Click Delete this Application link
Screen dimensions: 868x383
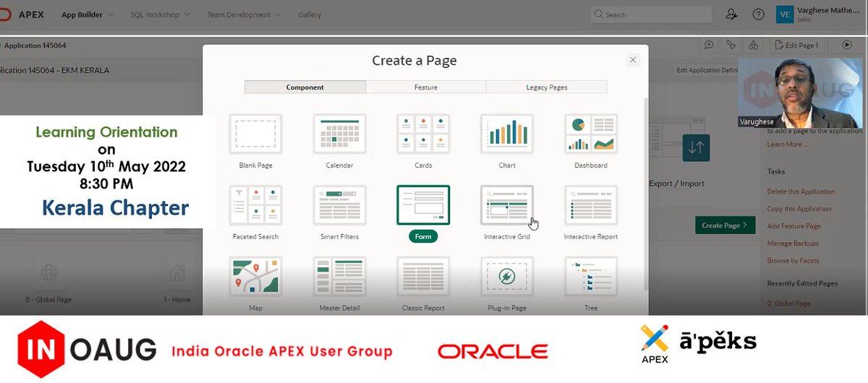click(x=801, y=191)
